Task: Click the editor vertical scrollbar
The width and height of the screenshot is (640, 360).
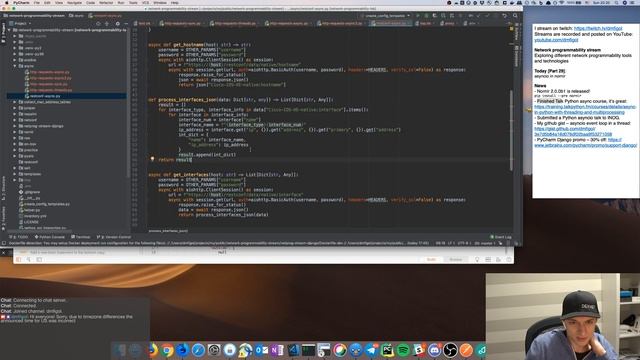Action: pos(511,130)
